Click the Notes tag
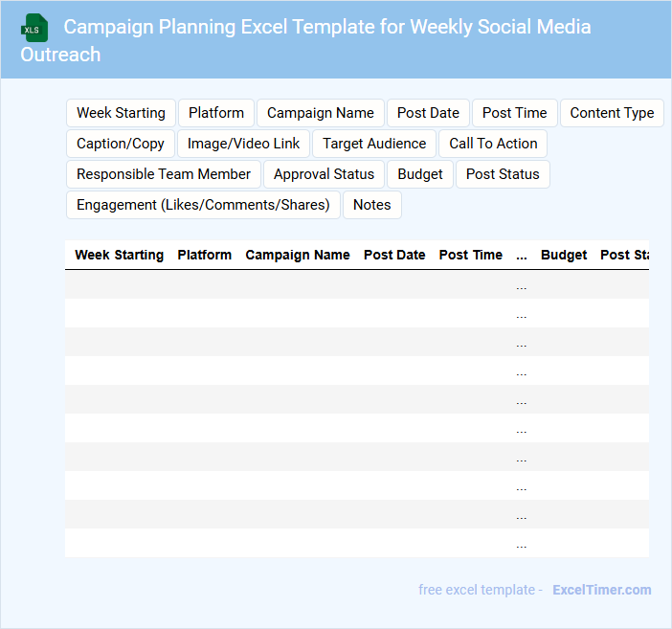The width and height of the screenshot is (672, 629). (372, 205)
